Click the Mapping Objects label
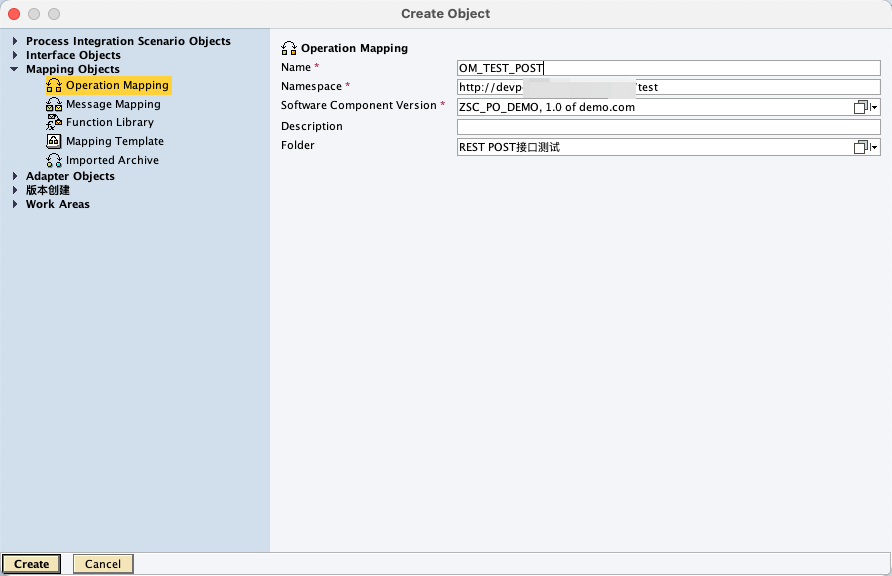The height and width of the screenshot is (576, 892). click(73, 69)
